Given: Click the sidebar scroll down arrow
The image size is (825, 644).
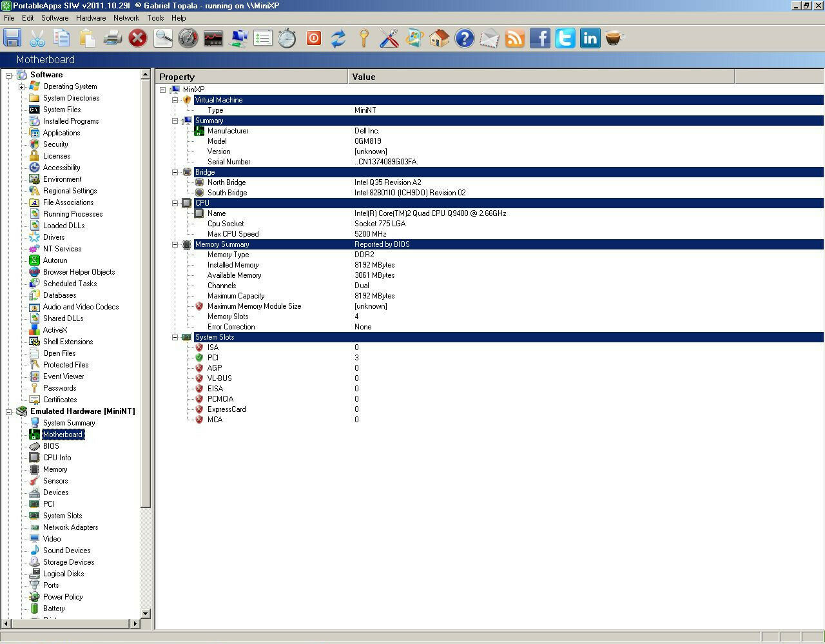Looking at the screenshot, I should (x=146, y=613).
